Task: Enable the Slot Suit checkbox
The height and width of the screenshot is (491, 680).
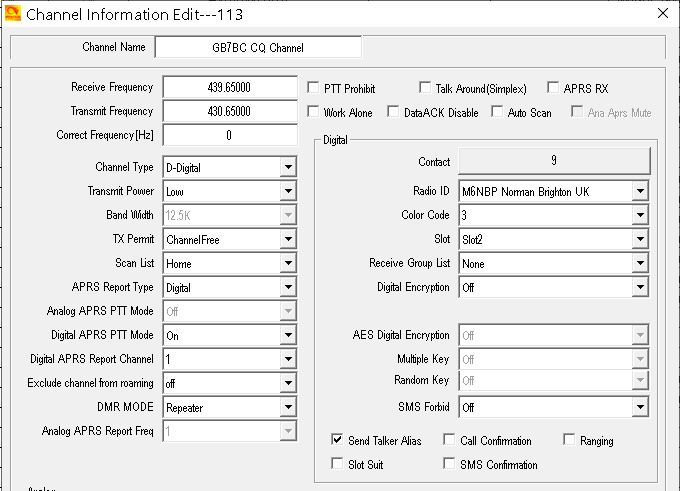Action: [x=337, y=464]
